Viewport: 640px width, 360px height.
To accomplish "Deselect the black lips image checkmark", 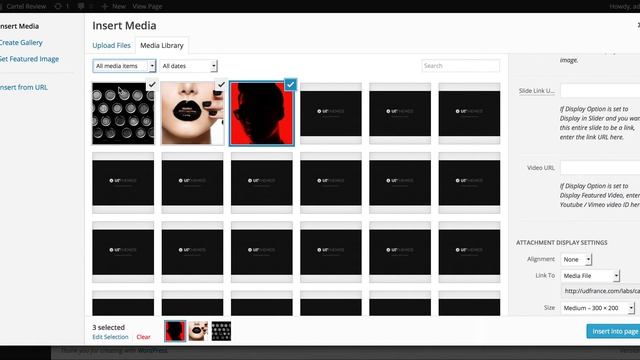I will [x=221, y=84].
